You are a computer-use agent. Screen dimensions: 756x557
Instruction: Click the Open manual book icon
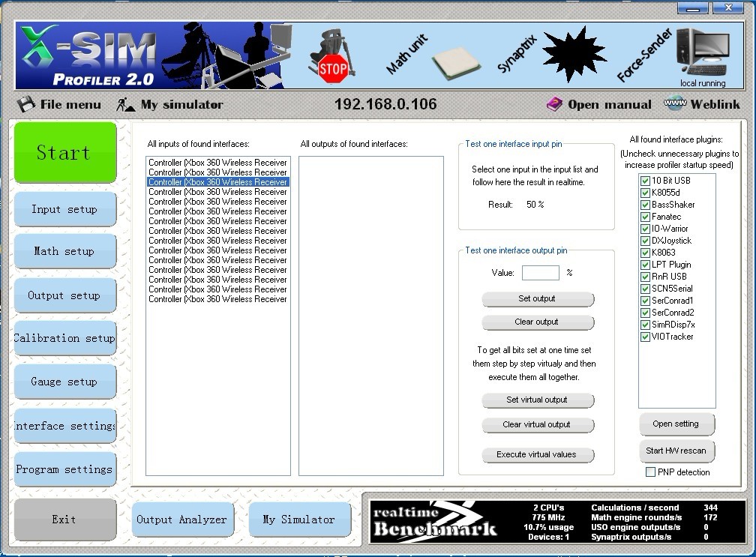pyautogui.click(x=554, y=104)
